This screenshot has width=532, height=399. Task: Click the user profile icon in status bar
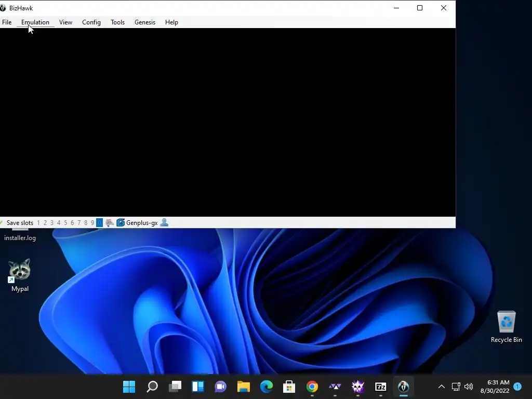click(x=164, y=222)
